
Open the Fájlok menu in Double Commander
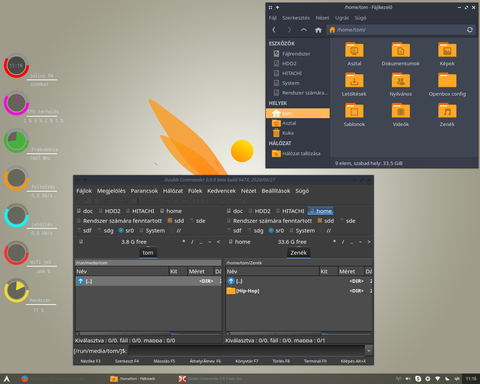tap(84, 191)
